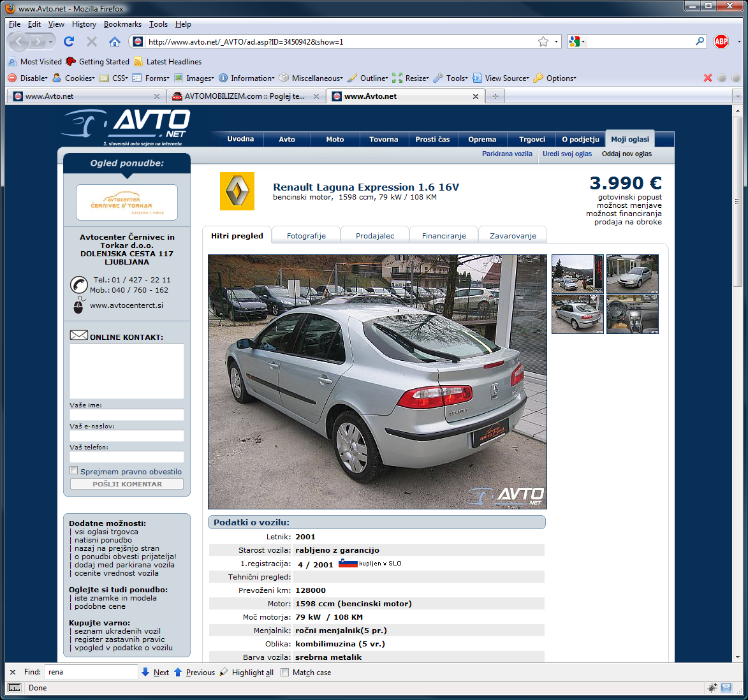The width and height of the screenshot is (748, 700).
Task: Click the online kontakt message textarea
Action: click(127, 371)
